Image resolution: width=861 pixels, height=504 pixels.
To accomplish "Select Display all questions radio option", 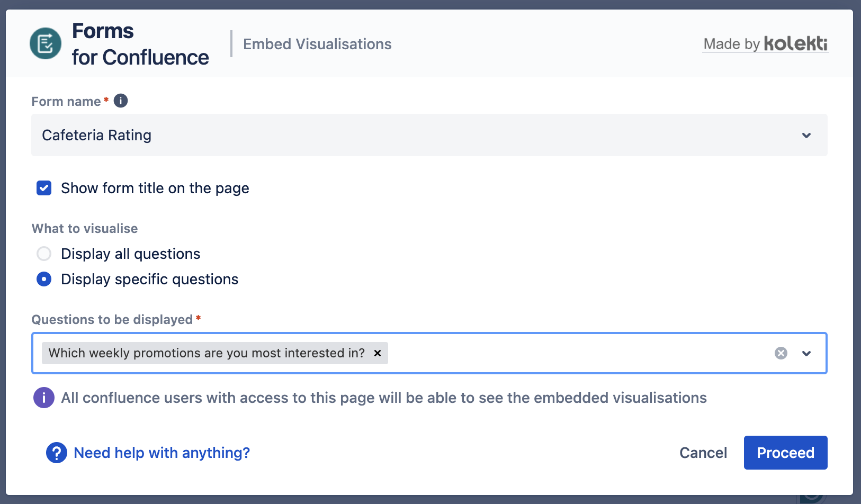I will coord(44,254).
